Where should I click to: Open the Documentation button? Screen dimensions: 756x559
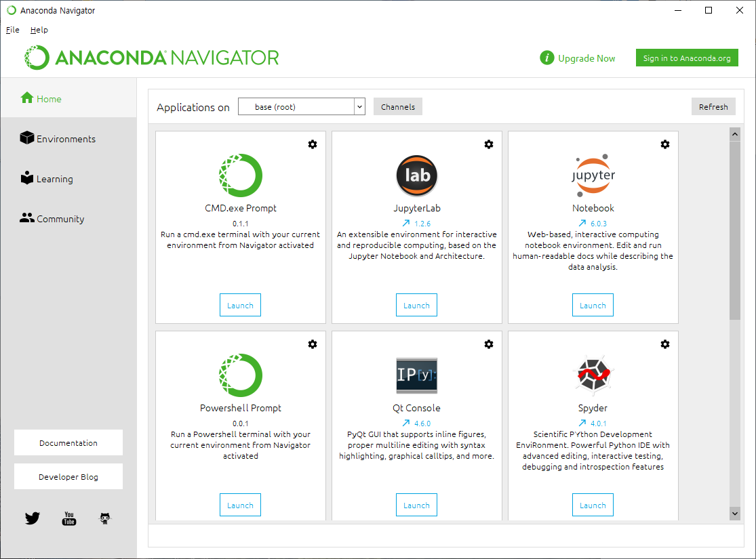pos(68,442)
